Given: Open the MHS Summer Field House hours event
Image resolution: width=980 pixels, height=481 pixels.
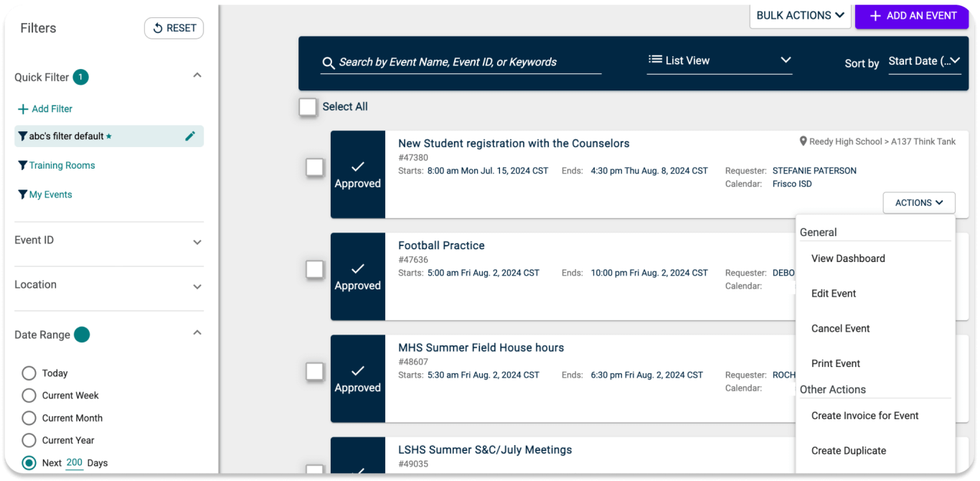Looking at the screenshot, I should click(x=481, y=347).
